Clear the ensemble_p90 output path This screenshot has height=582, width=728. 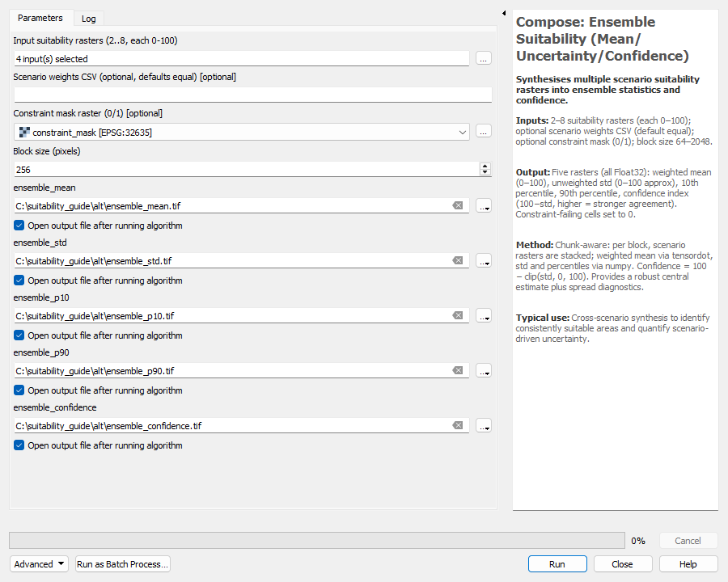click(458, 370)
